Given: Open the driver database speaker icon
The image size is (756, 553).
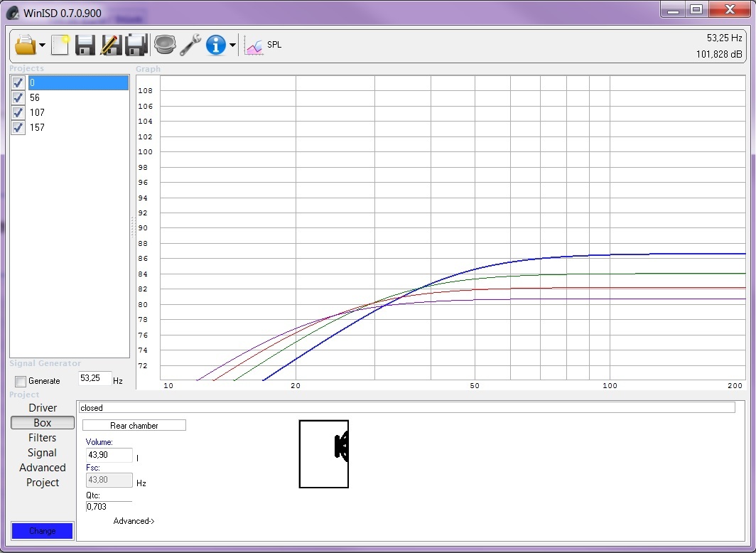Looking at the screenshot, I should 164,45.
